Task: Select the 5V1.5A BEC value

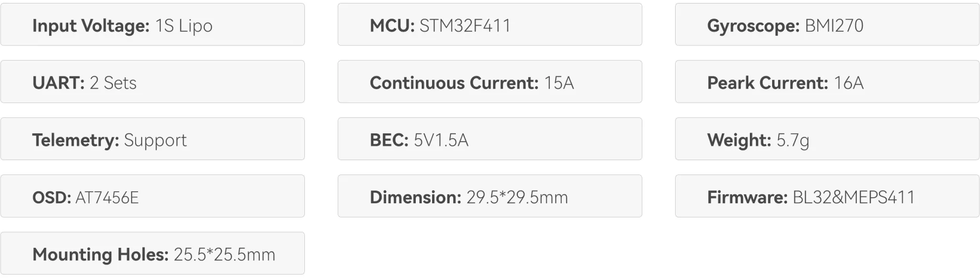Action: [441, 140]
